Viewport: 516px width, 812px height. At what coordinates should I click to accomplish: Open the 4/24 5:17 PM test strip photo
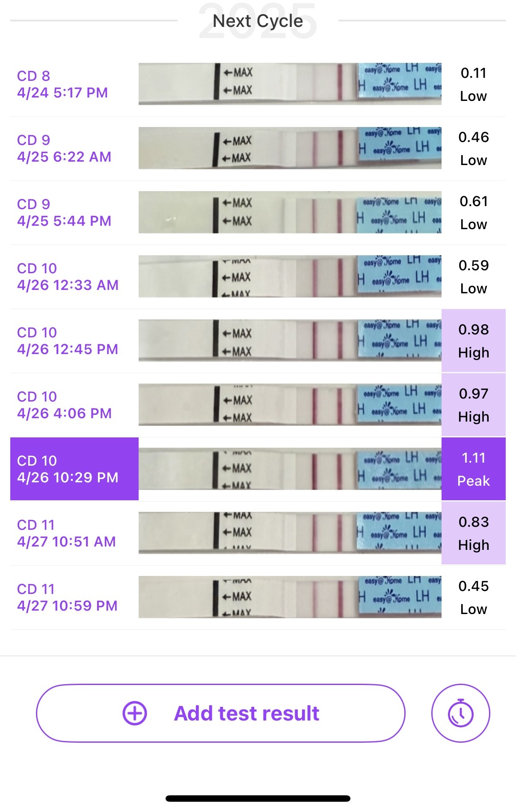click(x=290, y=84)
